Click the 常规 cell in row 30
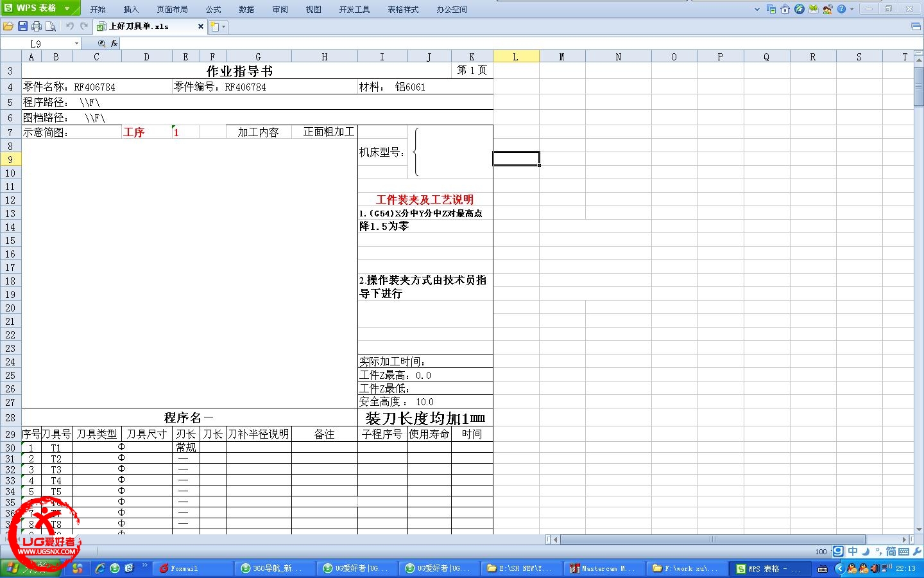 (x=186, y=448)
